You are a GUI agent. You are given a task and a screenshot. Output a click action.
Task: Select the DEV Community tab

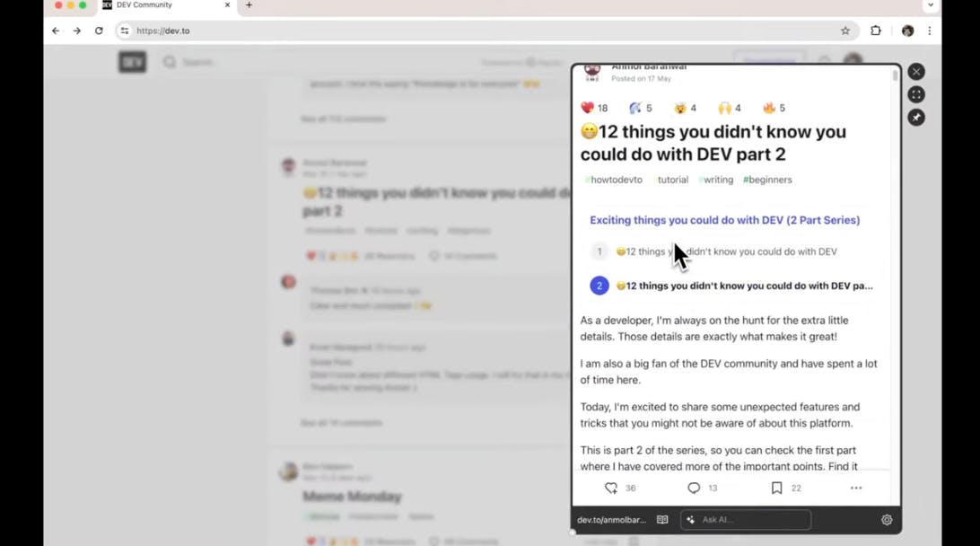click(166, 5)
